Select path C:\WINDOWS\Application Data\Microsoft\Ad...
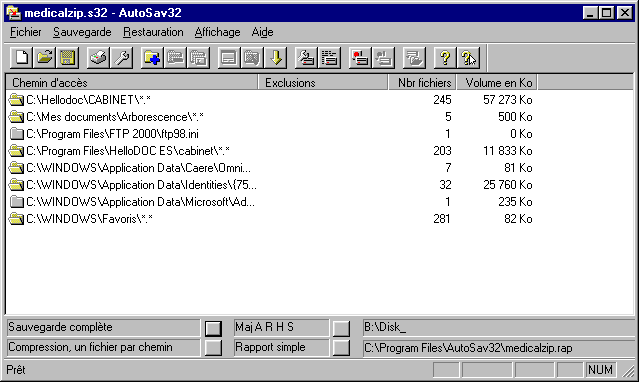Screen dimensions: 639x382 [141, 202]
